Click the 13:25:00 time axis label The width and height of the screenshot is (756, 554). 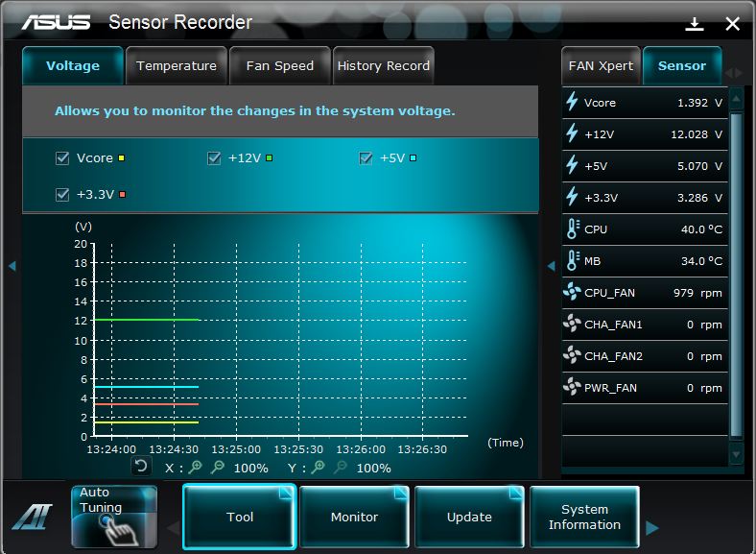tap(236, 449)
